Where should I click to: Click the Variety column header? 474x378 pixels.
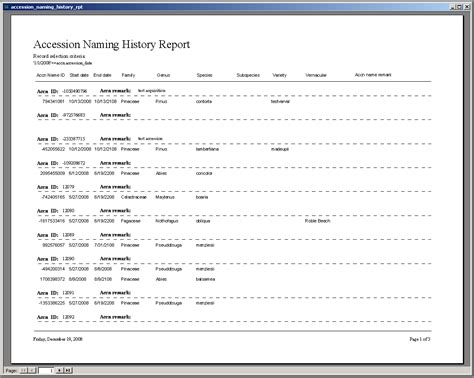click(279, 75)
